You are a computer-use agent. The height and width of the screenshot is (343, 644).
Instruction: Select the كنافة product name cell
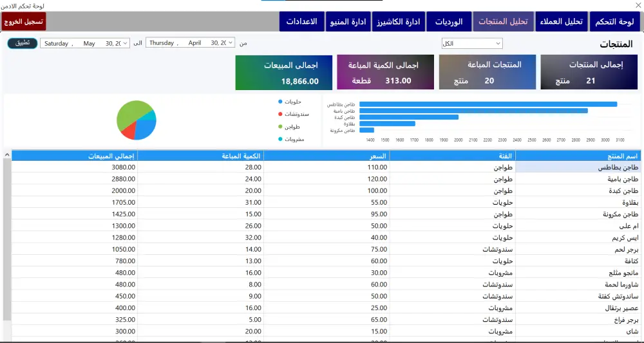(578, 261)
